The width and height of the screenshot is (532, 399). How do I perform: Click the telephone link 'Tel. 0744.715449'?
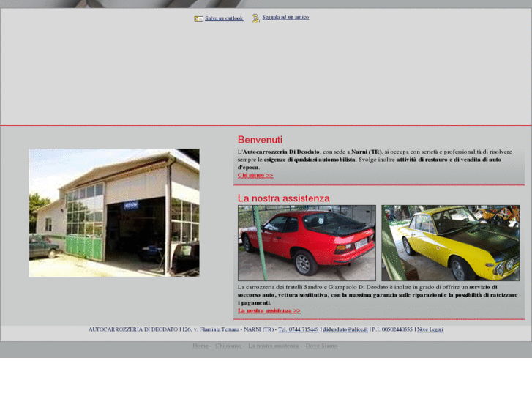coord(299,329)
